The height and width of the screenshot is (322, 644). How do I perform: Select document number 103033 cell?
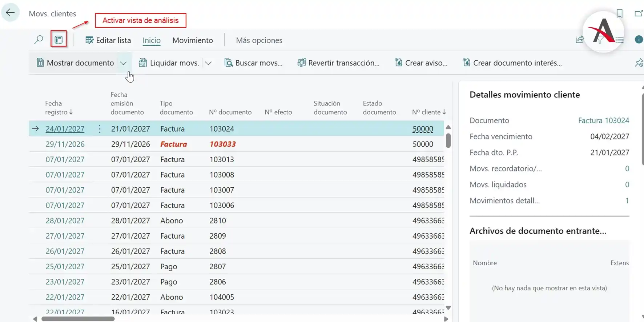(222, 144)
